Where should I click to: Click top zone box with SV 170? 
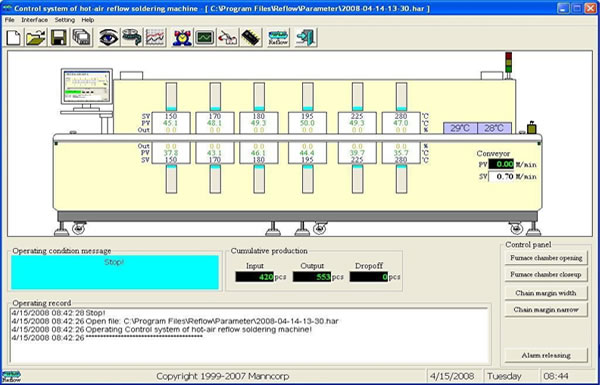(x=215, y=123)
